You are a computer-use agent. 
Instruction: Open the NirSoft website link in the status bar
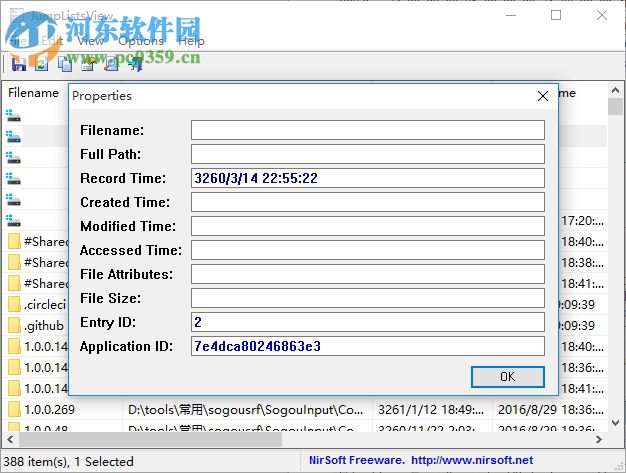[x=472, y=460]
